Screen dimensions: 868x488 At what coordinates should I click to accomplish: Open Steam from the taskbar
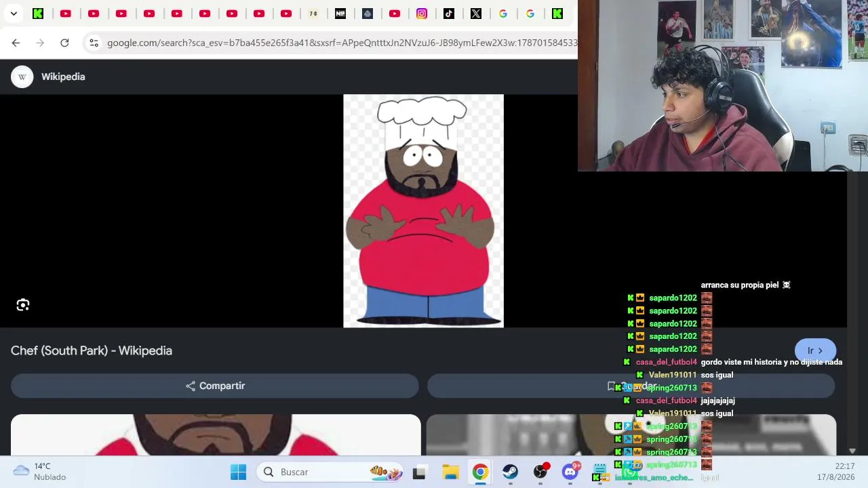tap(510, 472)
